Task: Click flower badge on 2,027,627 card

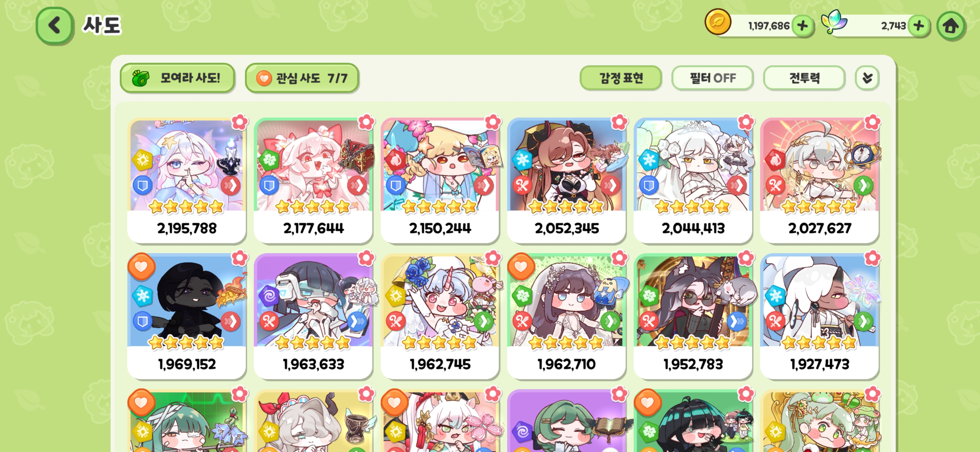Action: pyautogui.click(x=872, y=122)
